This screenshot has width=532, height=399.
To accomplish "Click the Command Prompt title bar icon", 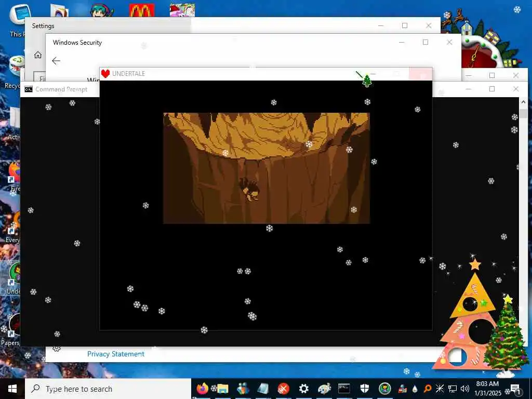I will 29,89.
